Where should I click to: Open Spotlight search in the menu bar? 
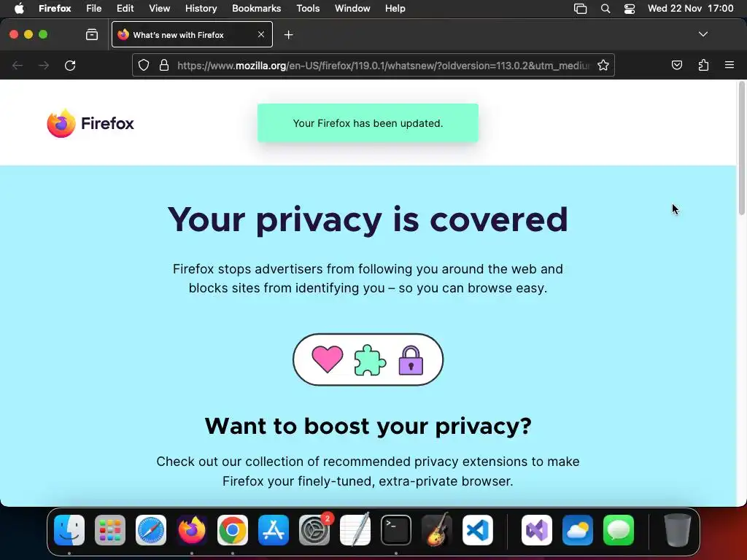[605, 9]
